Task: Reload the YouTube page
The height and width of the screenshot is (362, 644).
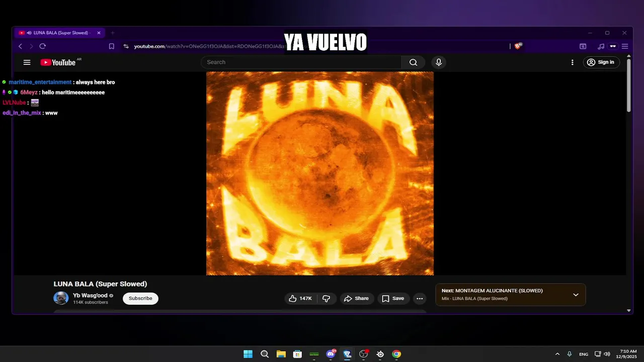Action: (x=43, y=46)
